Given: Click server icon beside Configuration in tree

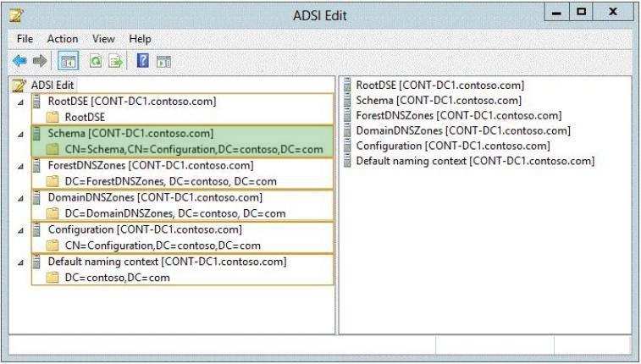Looking at the screenshot, I should (x=36, y=229).
